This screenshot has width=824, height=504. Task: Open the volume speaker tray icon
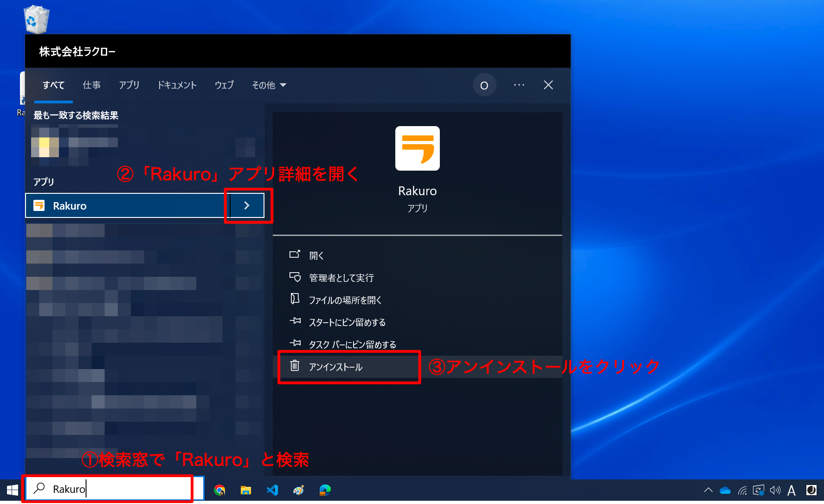click(x=775, y=490)
